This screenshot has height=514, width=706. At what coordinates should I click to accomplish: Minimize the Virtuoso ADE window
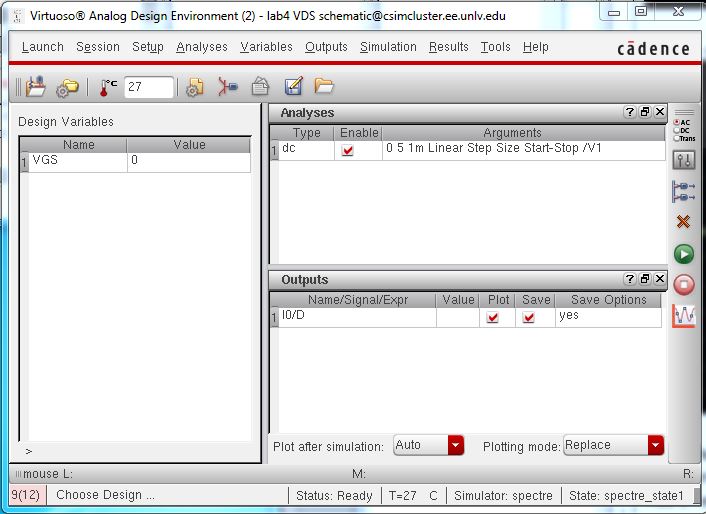pyautogui.click(x=614, y=12)
